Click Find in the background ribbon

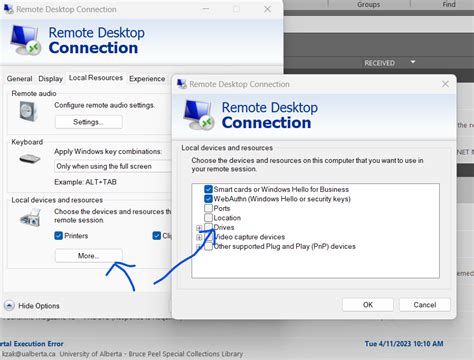tap(449, 4)
